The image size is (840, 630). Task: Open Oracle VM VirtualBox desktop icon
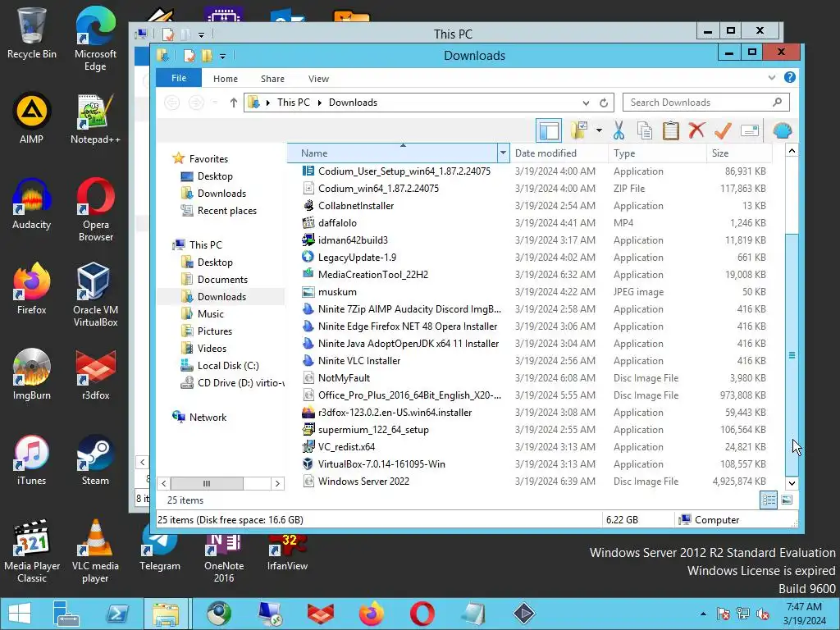[95, 294]
